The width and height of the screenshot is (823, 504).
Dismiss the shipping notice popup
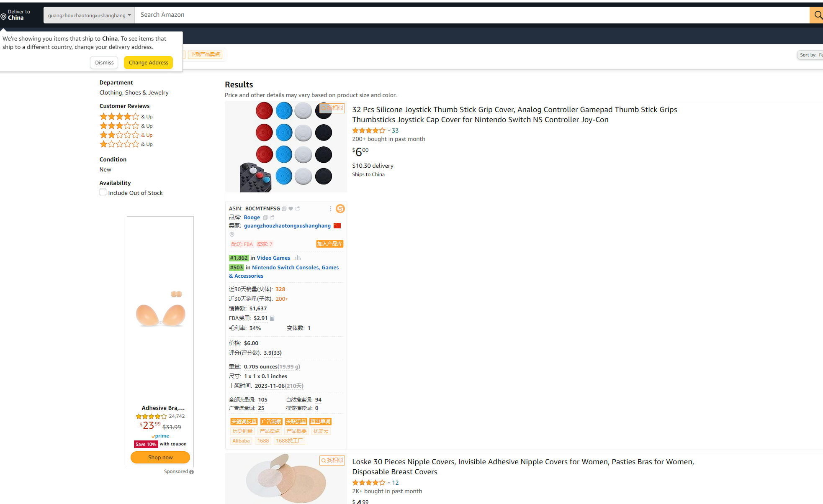(104, 63)
